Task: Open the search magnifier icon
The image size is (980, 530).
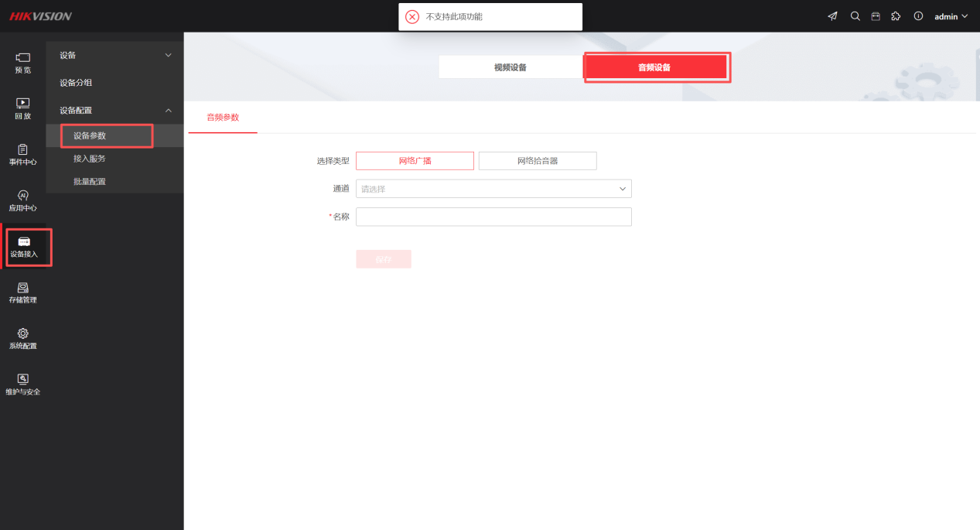Action: 855,16
